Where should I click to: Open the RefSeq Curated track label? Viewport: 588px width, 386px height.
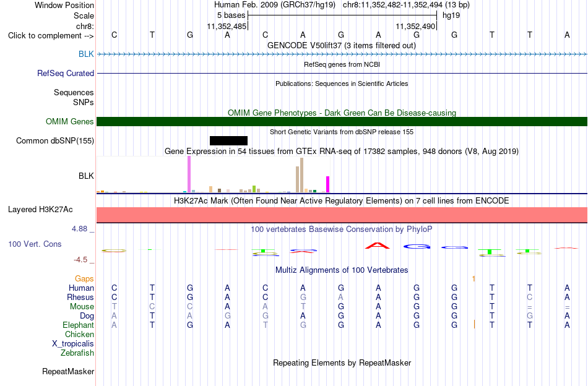(x=66, y=73)
